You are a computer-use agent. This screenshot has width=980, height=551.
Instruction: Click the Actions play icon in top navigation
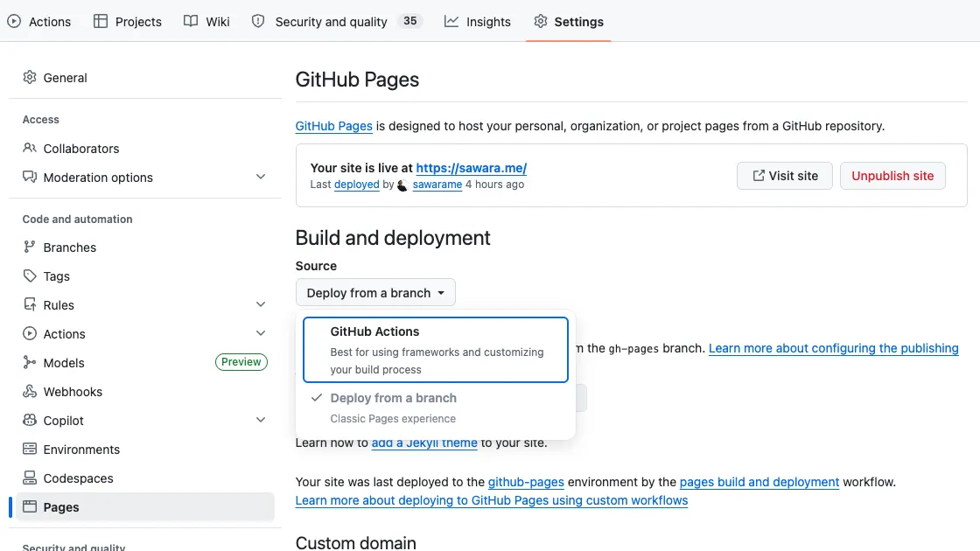tap(14, 21)
